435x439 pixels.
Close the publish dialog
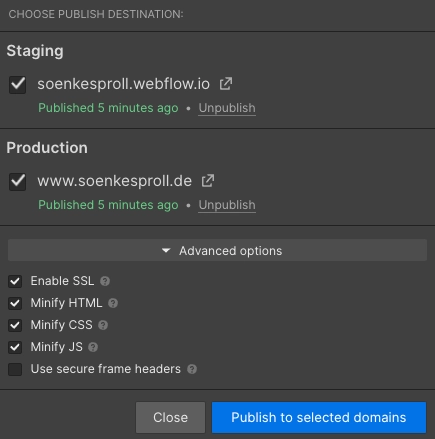[170, 417]
